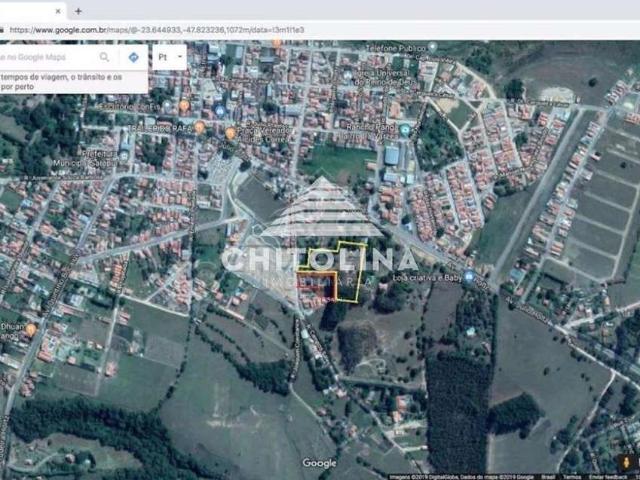Click the tooltip about tempos de viagem
This screenshot has height=480, width=640.
pos(73,82)
